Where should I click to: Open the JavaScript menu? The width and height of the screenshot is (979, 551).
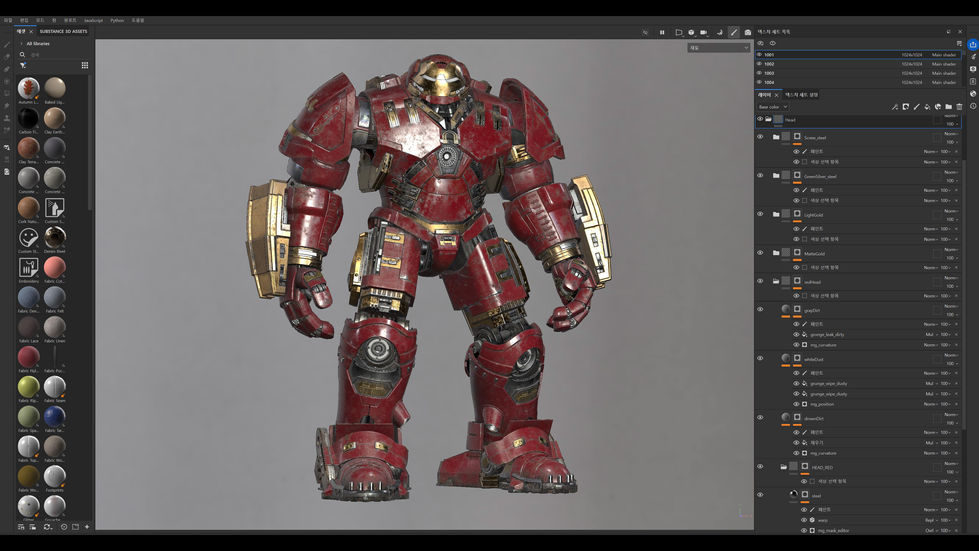93,21
